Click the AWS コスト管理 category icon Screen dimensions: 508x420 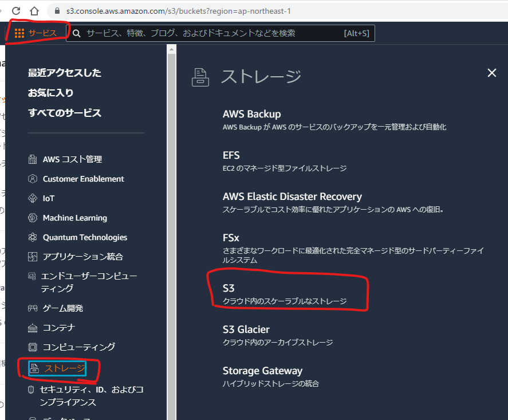[x=33, y=159]
